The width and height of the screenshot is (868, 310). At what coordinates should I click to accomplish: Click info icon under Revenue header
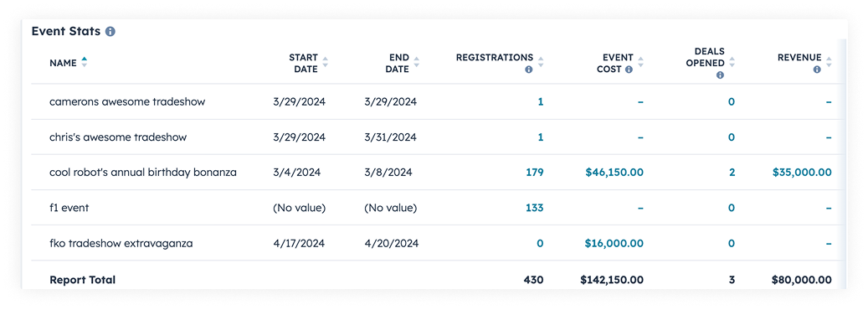[x=817, y=70]
